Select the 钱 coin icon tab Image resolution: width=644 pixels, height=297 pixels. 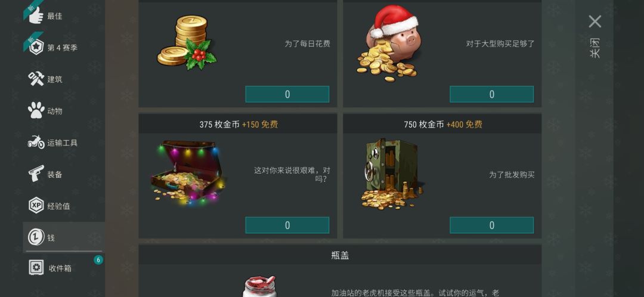click(36, 237)
